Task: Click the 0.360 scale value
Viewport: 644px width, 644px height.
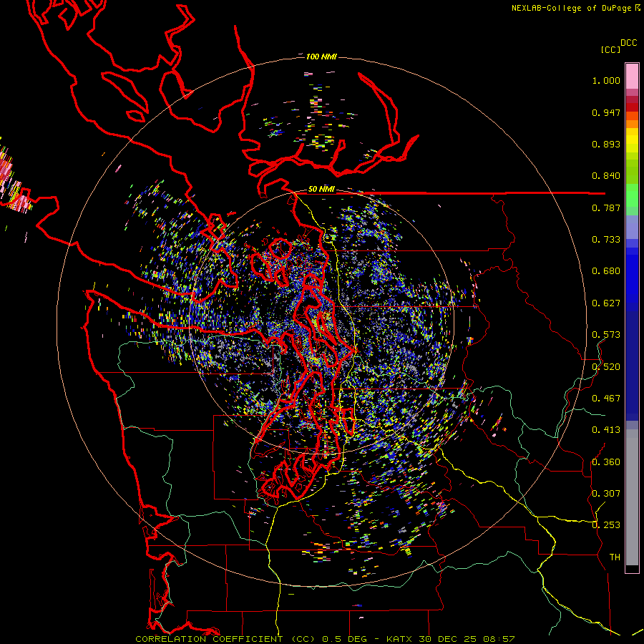Action: click(x=606, y=462)
